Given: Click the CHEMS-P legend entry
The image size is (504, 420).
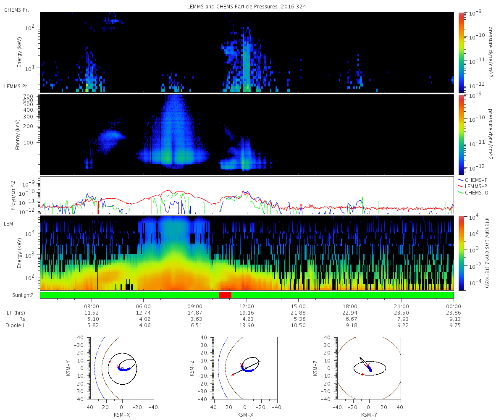Looking at the screenshot, I should 473,180.
